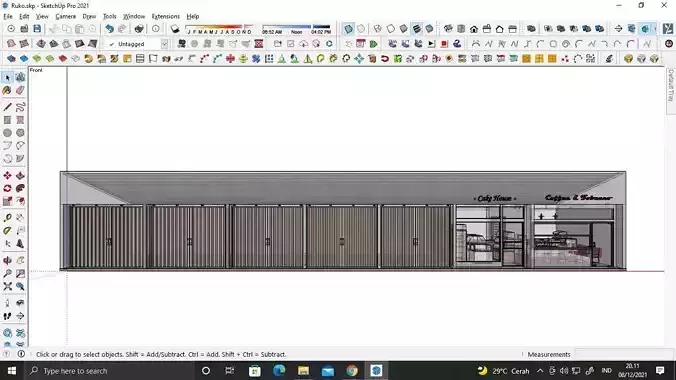The height and width of the screenshot is (380, 676).
Task: Open the File menu
Action: pyautogui.click(x=8, y=16)
